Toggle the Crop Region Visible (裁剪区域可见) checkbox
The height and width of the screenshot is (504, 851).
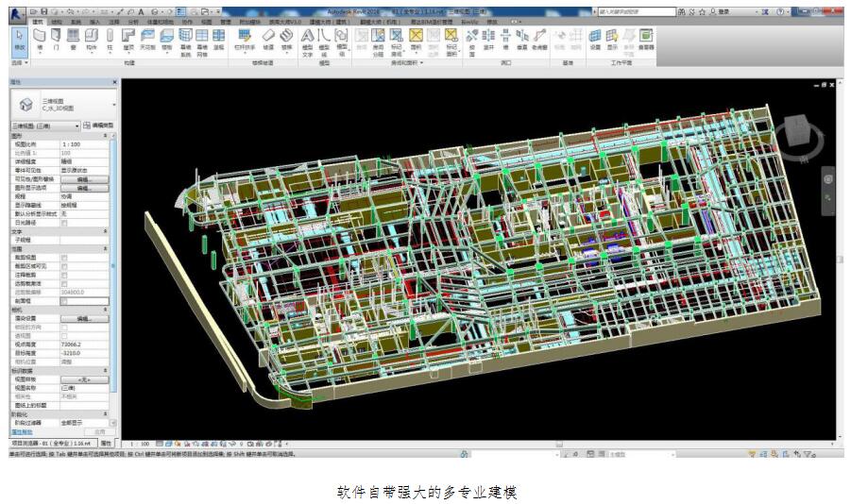pyautogui.click(x=64, y=266)
